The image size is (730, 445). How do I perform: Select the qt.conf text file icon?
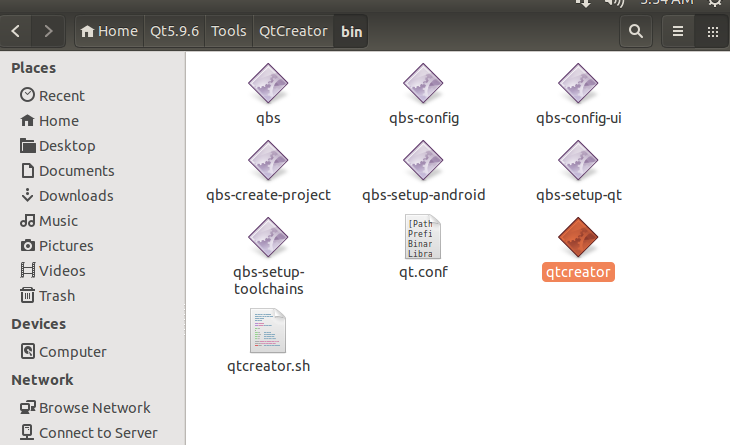[x=423, y=237]
